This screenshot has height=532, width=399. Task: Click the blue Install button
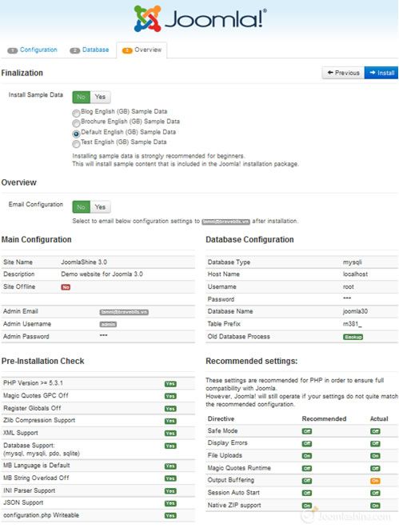tap(381, 73)
